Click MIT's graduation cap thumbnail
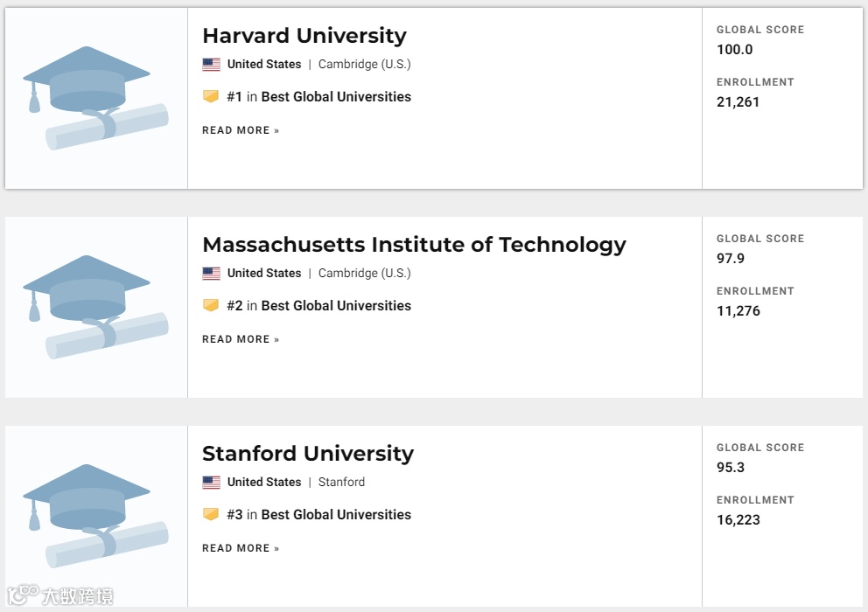The height and width of the screenshot is (612, 868). click(96, 307)
